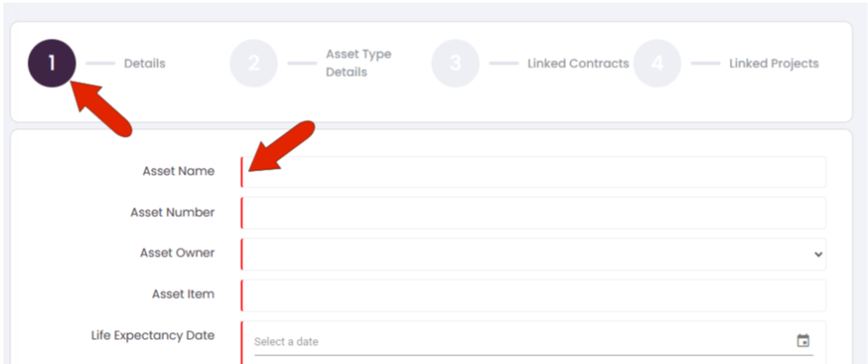
Task: Open the Linked Projects step
Action: pos(774,64)
